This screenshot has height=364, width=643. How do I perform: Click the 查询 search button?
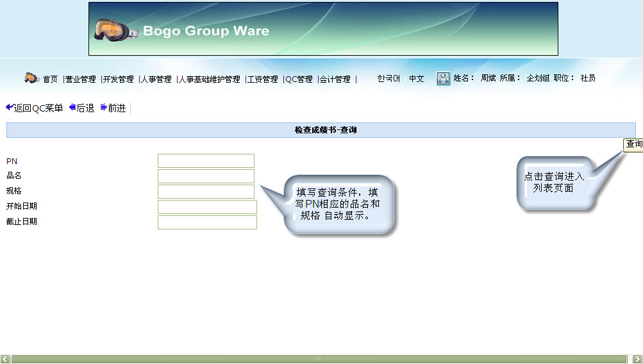point(633,144)
